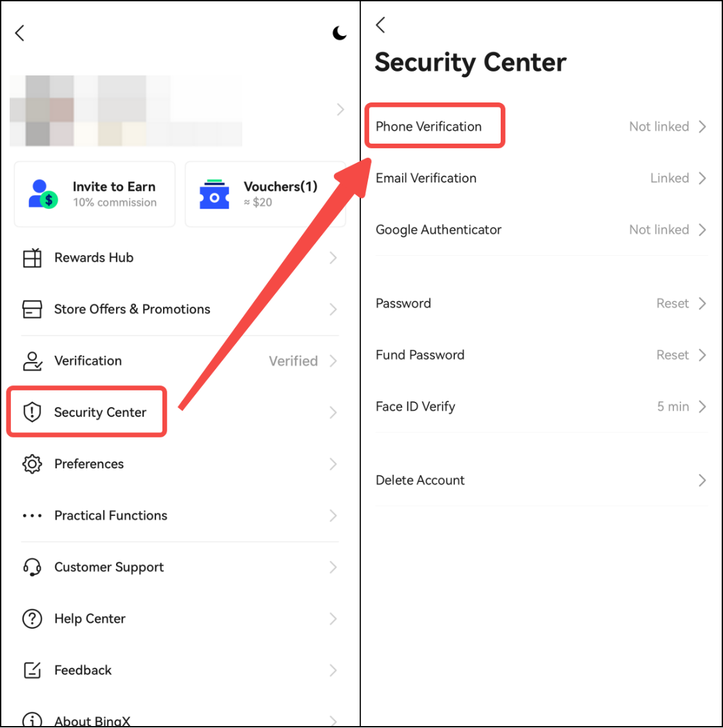Viewport: 723px width, 728px height.
Task: Tap Reset next to Fund Password
Action: (x=673, y=355)
